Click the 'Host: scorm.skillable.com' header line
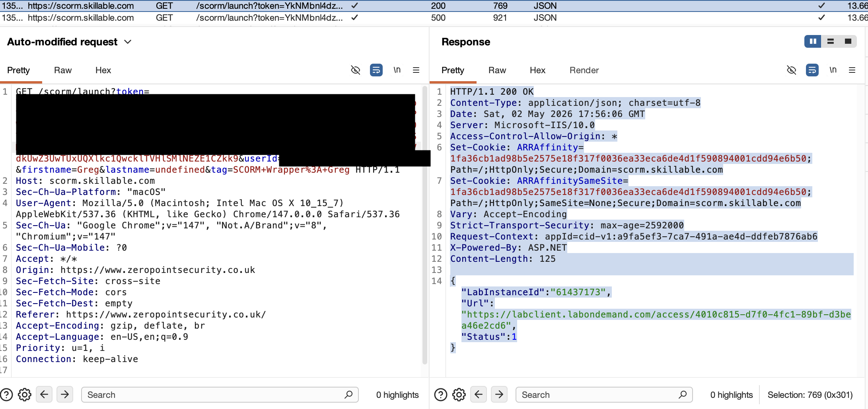 pos(85,181)
